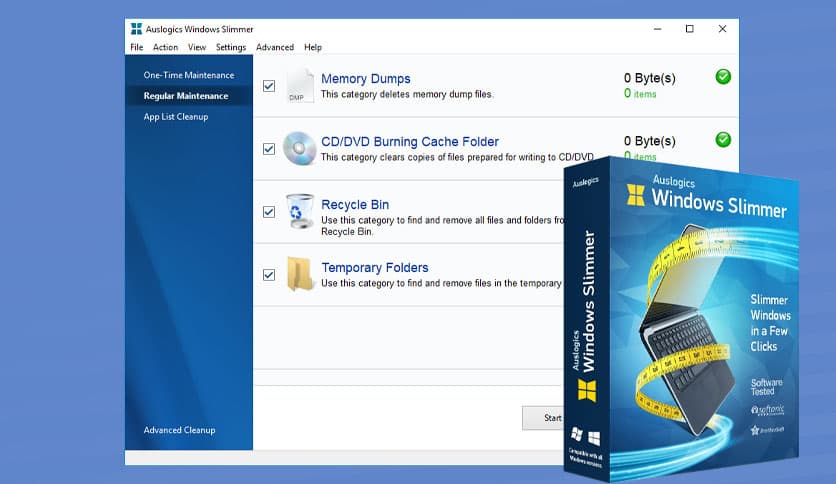Viewport: 836px width, 484px height.
Task: Click the Memory Dumps DMP file icon
Action: tap(300, 85)
